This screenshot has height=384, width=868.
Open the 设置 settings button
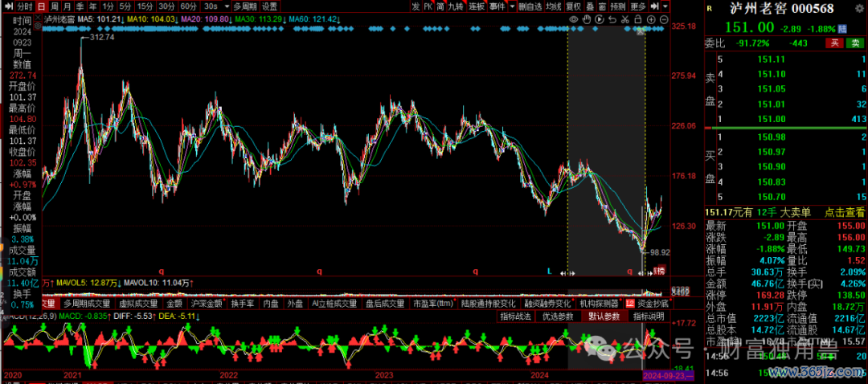click(269, 6)
